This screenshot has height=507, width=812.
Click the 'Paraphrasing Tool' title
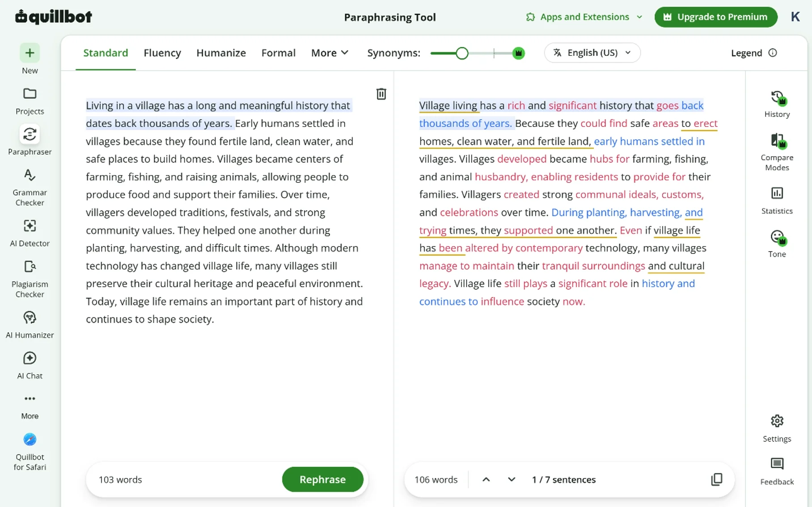(x=389, y=17)
